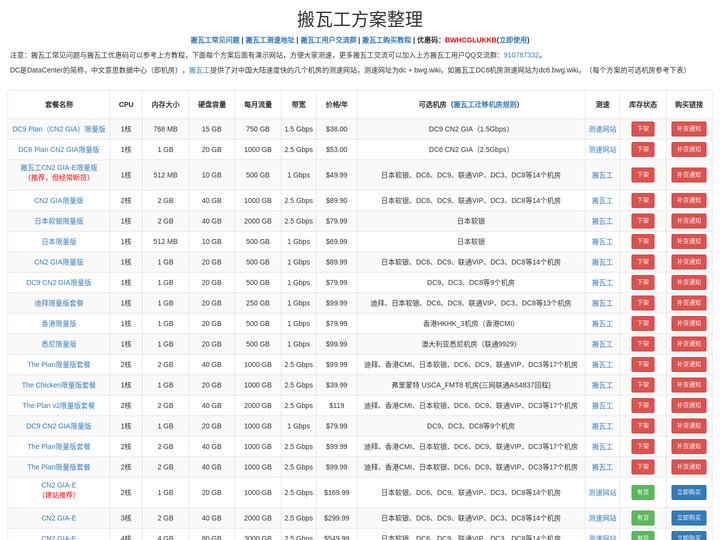
Task: Click the 搬瓦工 speed-test link in the 日本软银限量版 row
Action: pos(602,221)
